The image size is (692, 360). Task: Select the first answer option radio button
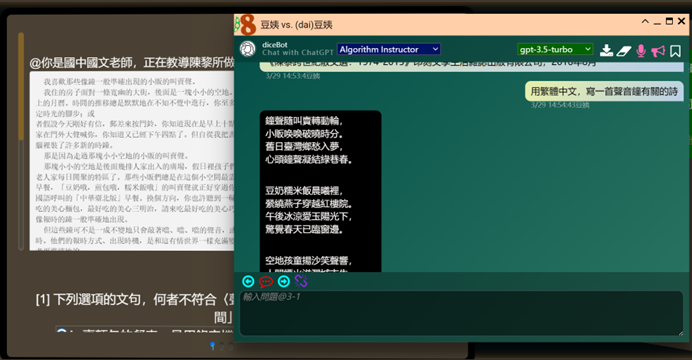(x=62, y=331)
